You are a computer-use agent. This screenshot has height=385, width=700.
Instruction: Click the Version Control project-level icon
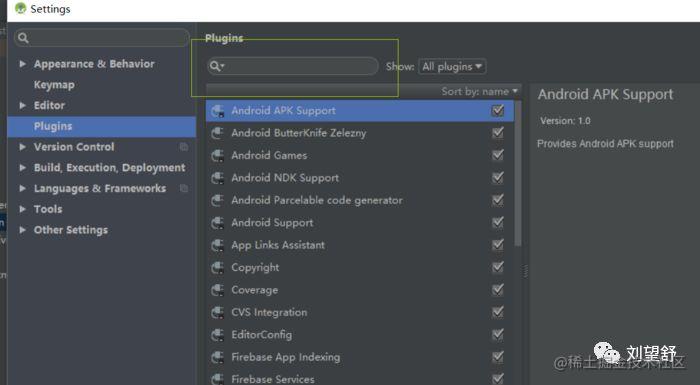pyautogui.click(x=183, y=147)
